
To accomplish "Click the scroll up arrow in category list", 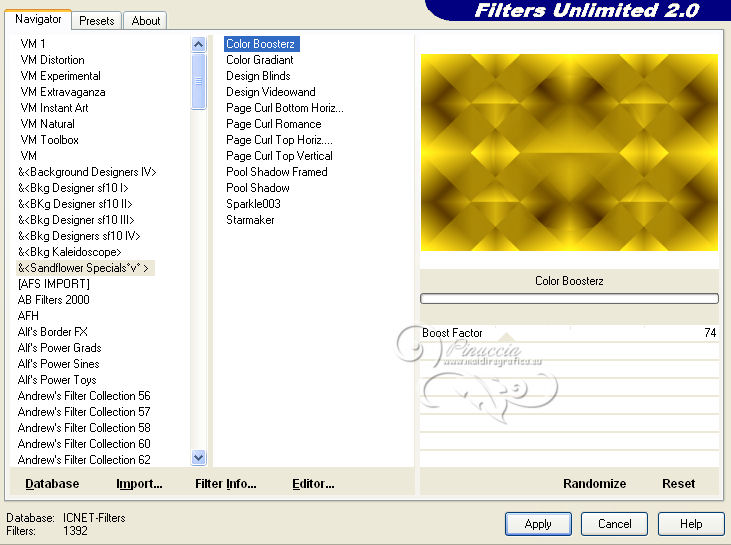I will [x=199, y=44].
